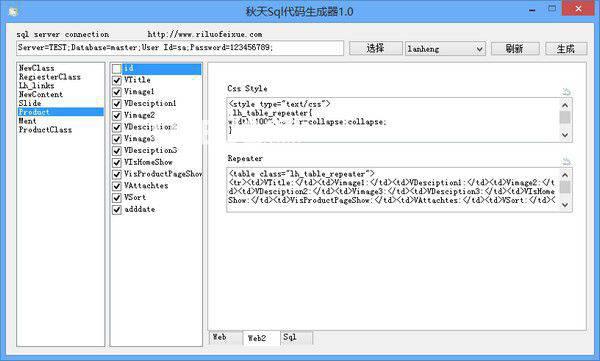Click the copy icon above Repeater box

click(566, 161)
